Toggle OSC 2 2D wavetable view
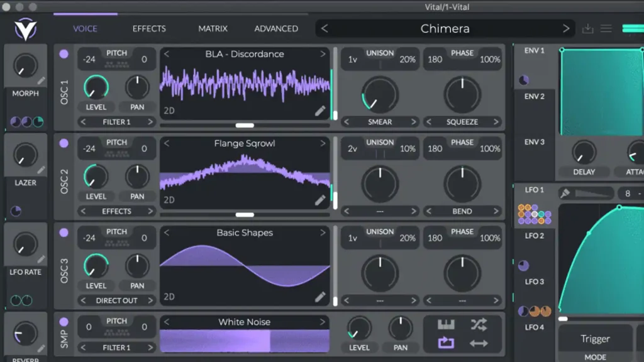644x362 pixels. 169,200
